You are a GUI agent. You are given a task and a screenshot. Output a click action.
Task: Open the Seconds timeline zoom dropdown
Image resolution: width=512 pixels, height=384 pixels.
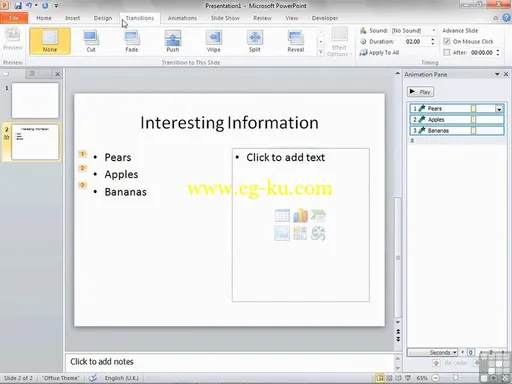click(433, 352)
